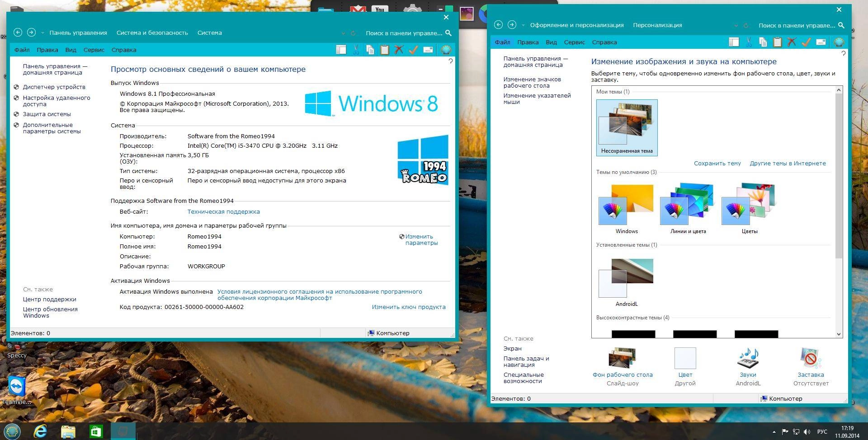Click the Техническая поддержка link
This screenshot has width=868, height=440.
(x=223, y=211)
